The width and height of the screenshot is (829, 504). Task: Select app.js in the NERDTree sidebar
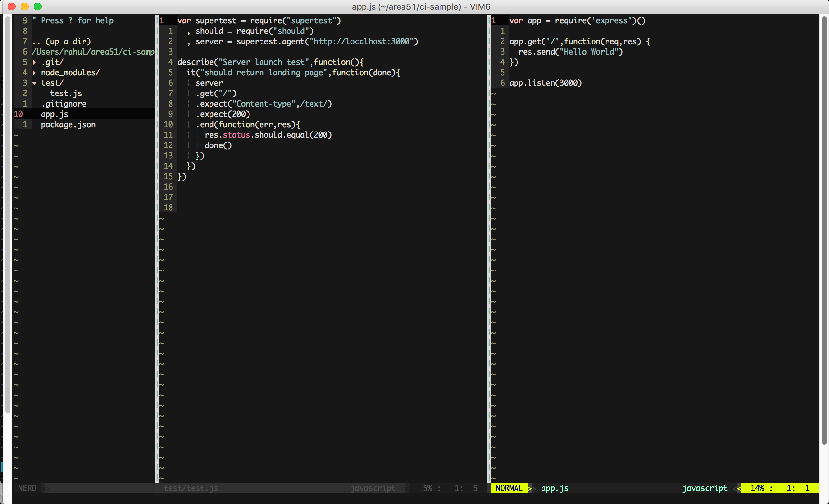pos(54,114)
